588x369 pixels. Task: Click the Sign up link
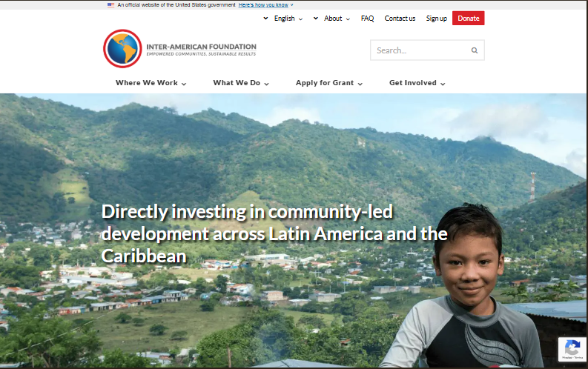coord(436,19)
